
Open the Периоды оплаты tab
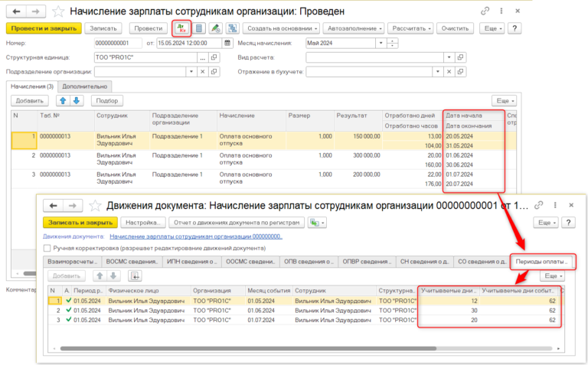pos(542,262)
